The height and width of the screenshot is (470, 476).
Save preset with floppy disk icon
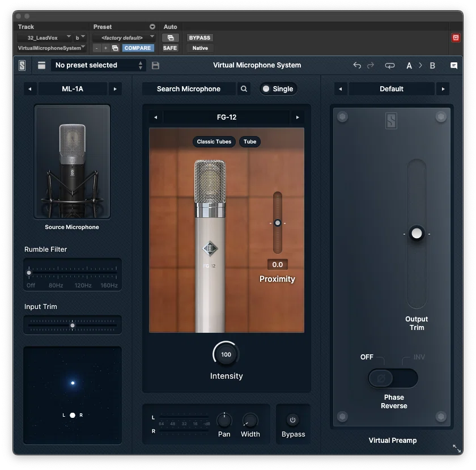(x=155, y=65)
